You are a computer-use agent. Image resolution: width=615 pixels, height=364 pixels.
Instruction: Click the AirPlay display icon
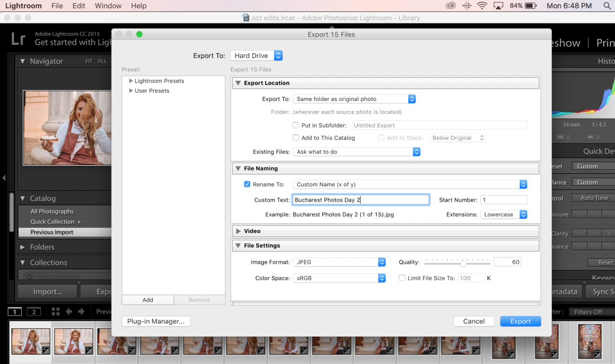coord(498,6)
